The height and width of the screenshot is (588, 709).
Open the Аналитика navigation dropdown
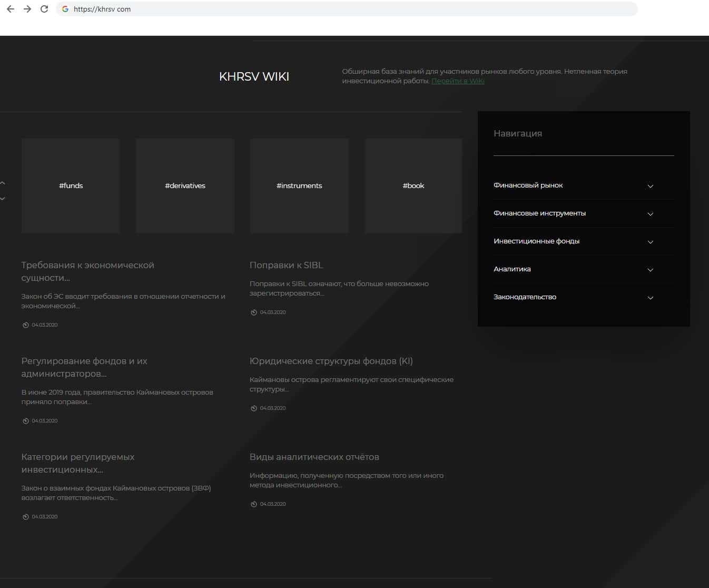(x=650, y=270)
